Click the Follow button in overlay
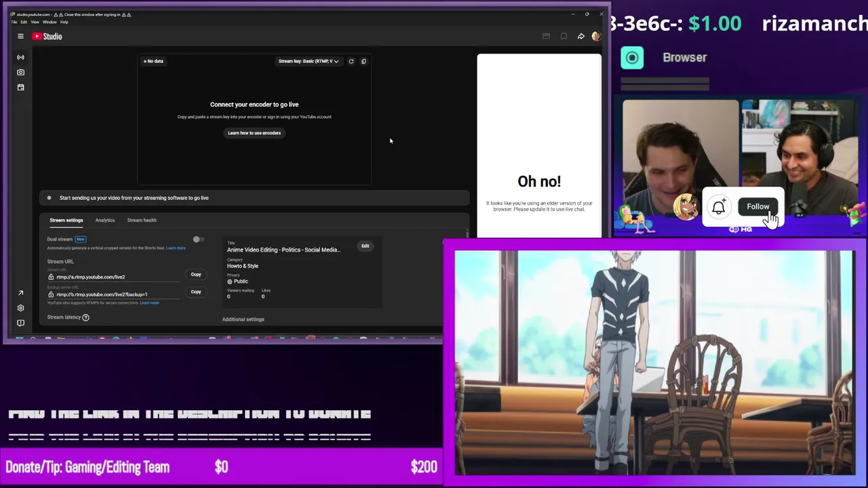The width and height of the screenshot is (868, 488). (758, 207)
